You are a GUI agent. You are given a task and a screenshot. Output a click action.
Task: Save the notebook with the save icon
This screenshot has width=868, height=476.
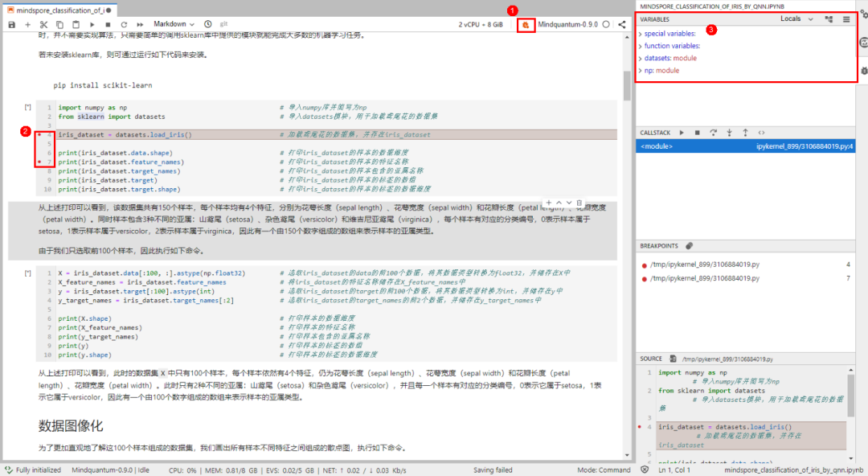pos(11,25)
